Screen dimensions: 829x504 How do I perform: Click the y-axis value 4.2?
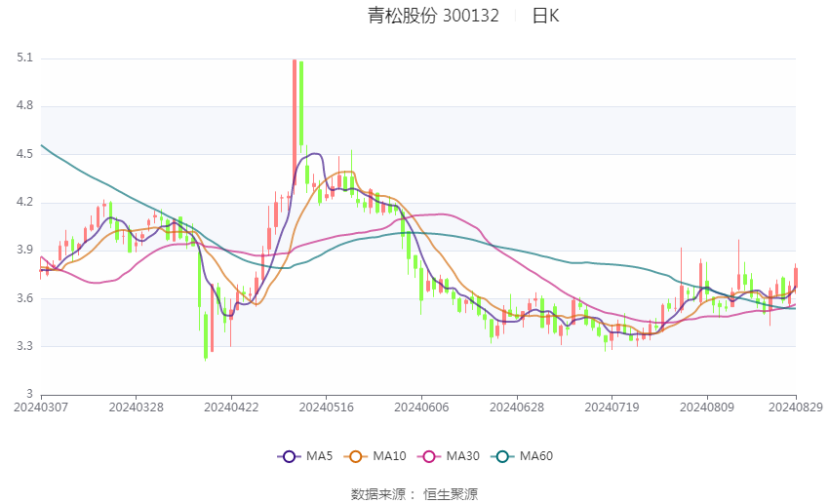pos(24,202)
